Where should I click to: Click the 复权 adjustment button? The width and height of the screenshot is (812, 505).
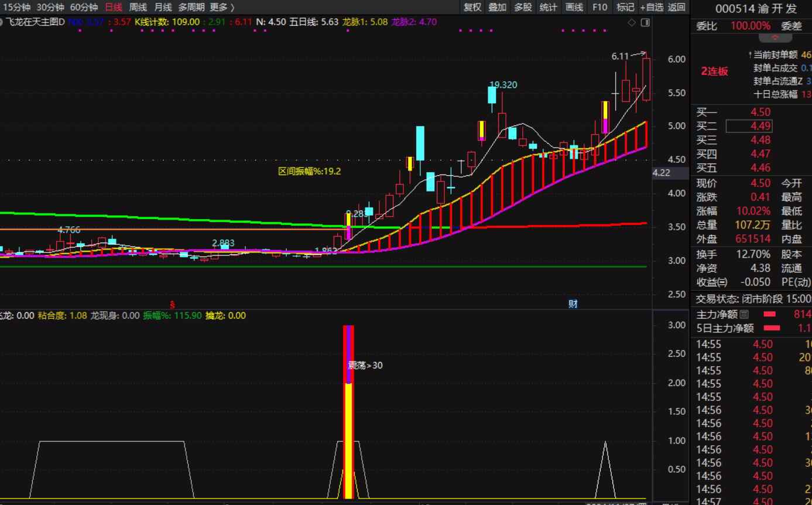click(x=472, y=7)
